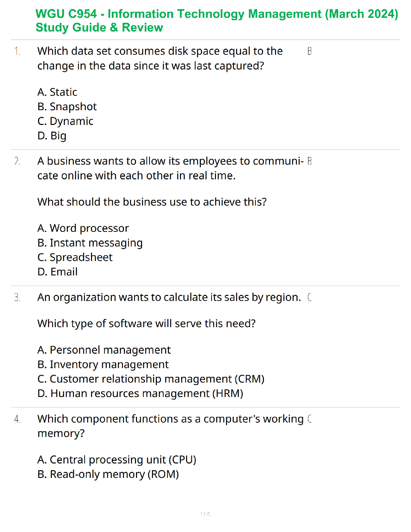Pick the 'C. Spreadsheet' option
This screenshot has width=411, height=532.
point(75,257)
